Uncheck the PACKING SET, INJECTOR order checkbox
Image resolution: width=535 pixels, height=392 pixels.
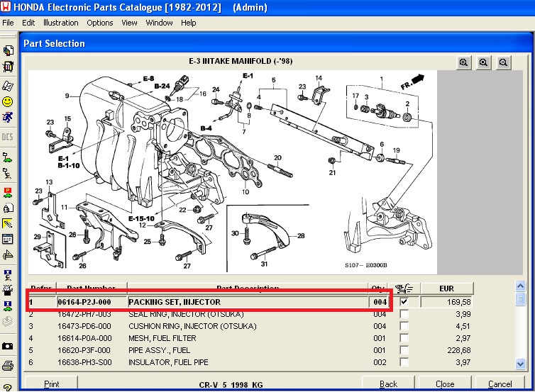[404, 302]
